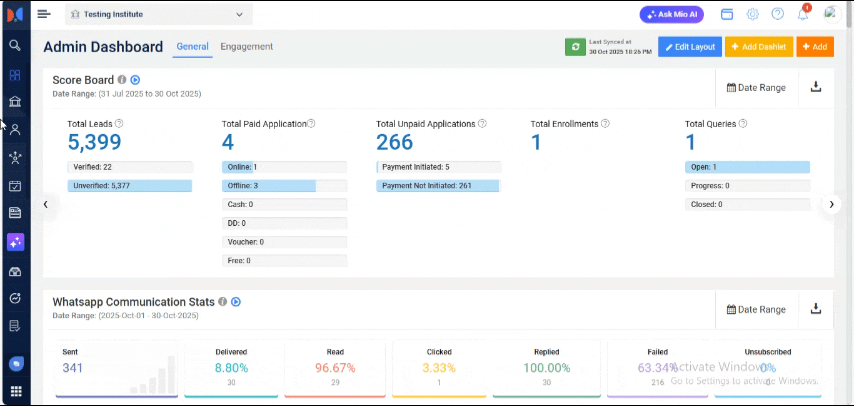This screenshot has width=854, height=406.
Task: Open the AI sparkle icon in the sidebar
Action: click(x=15, y=242)
